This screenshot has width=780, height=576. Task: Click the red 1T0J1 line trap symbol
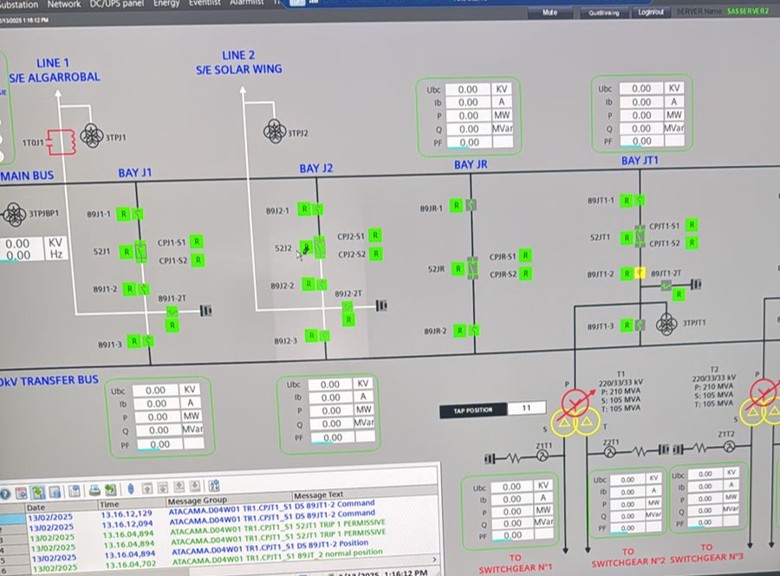[x=61, y=142]
